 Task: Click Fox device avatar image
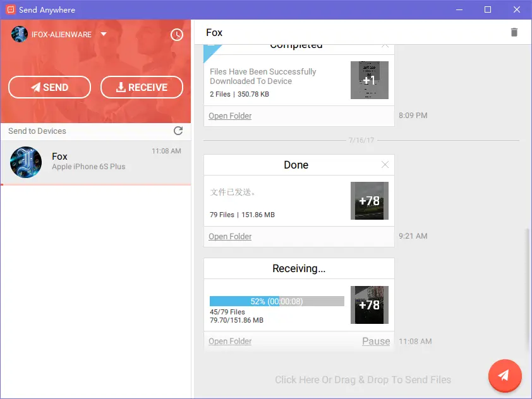26,162
